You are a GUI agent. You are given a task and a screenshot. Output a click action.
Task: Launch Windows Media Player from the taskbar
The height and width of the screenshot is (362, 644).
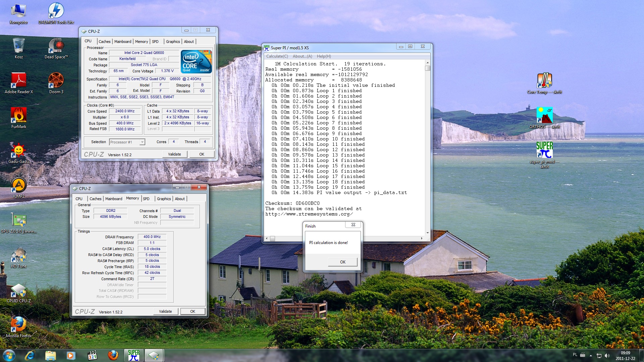71,355
